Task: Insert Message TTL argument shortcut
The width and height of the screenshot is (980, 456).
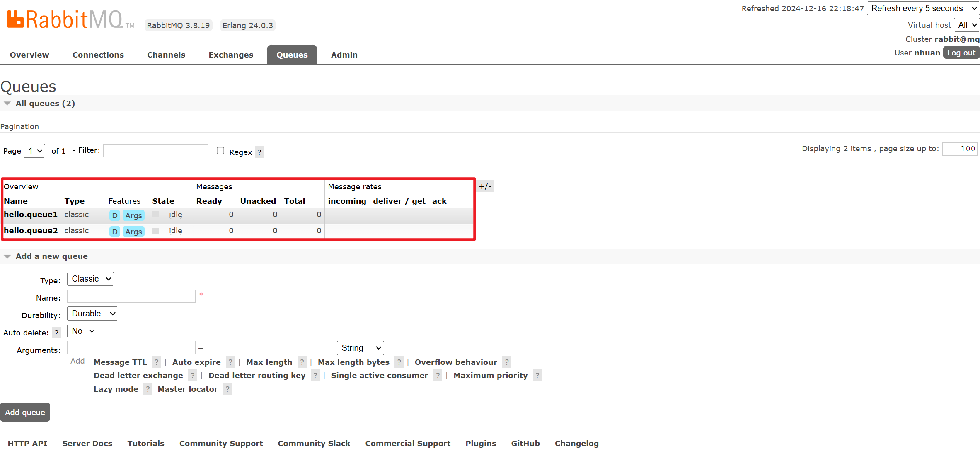Action: [120, 362]
